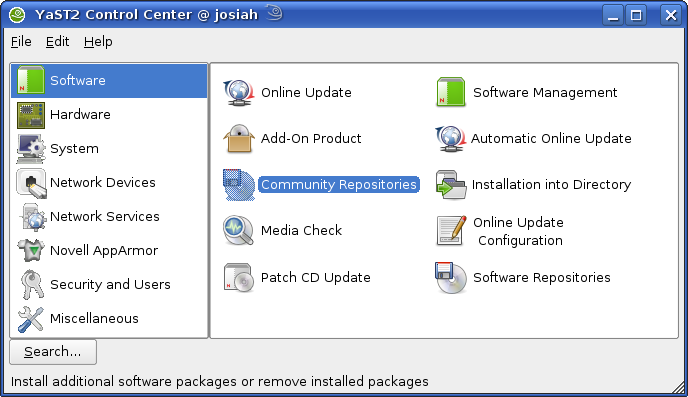Launch Online Update via its label
This screenshot has height=397, width=688.
(306, 93)
